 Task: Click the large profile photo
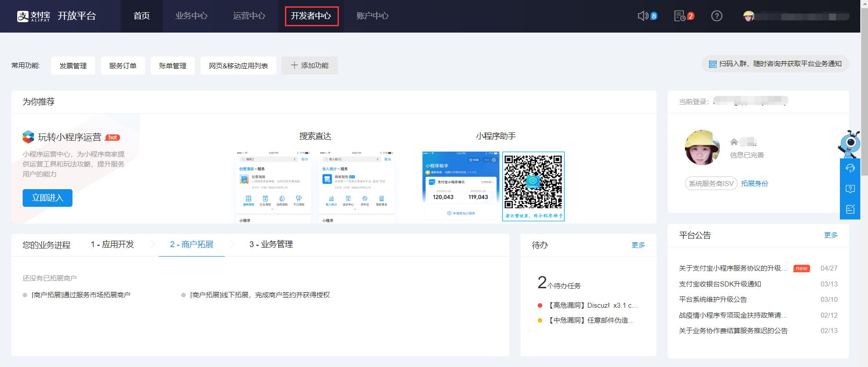pyautogui.click(x=702, y=148)
